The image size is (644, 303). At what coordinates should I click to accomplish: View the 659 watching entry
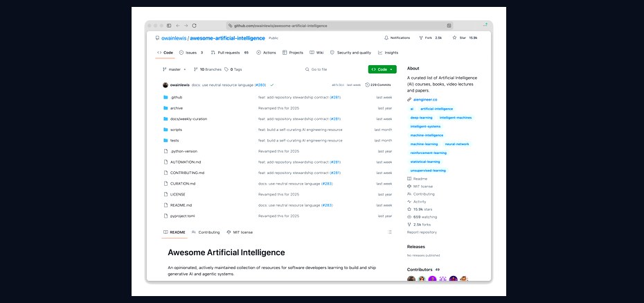click(x=422, y=217)
